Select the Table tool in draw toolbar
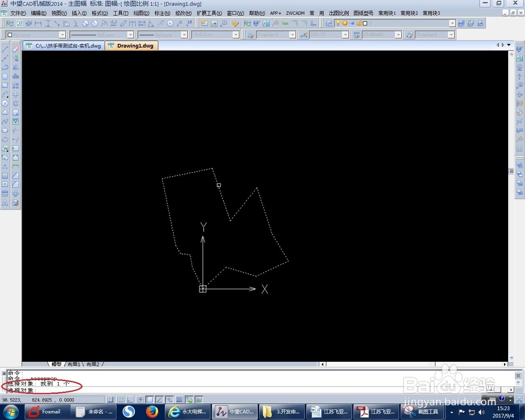The height and width of the screenshot is (420, 525). point(5,194)
